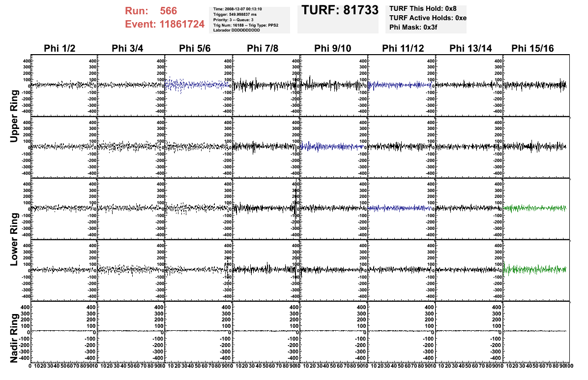Select the "Phi Mask: 0x3f" text

(x=413, y=27)
